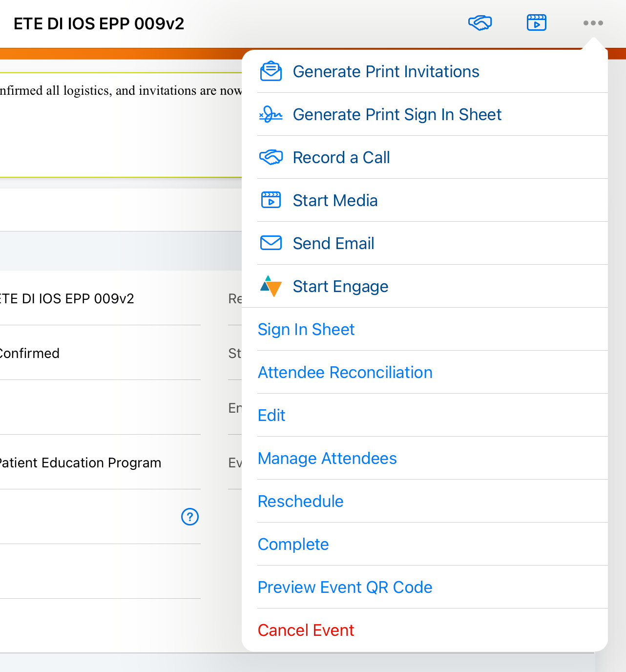The image size is (626, 672).
Task: Open the blue question mark help icon
Action: pyautogui.click(x=190, y=517)
